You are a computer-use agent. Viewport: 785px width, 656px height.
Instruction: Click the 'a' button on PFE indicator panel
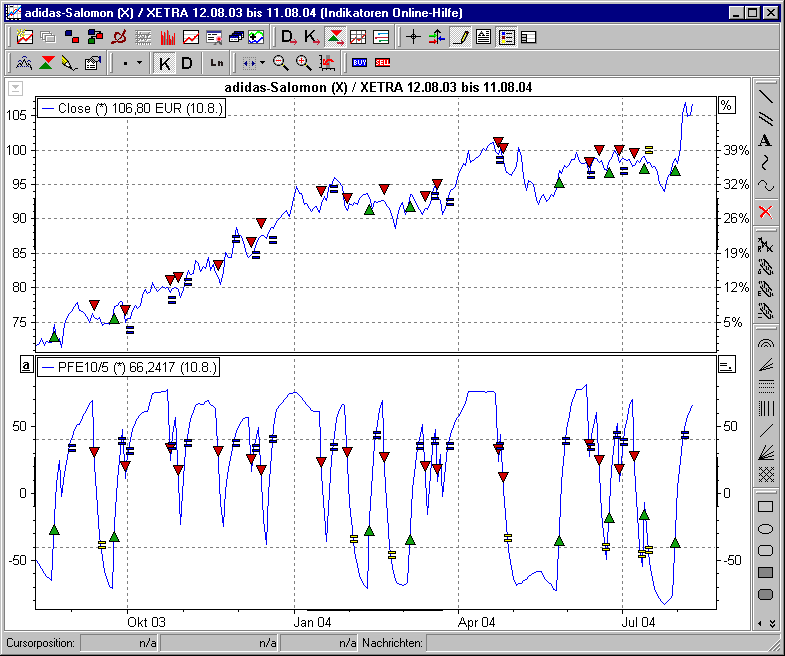(x=26, y=366)
